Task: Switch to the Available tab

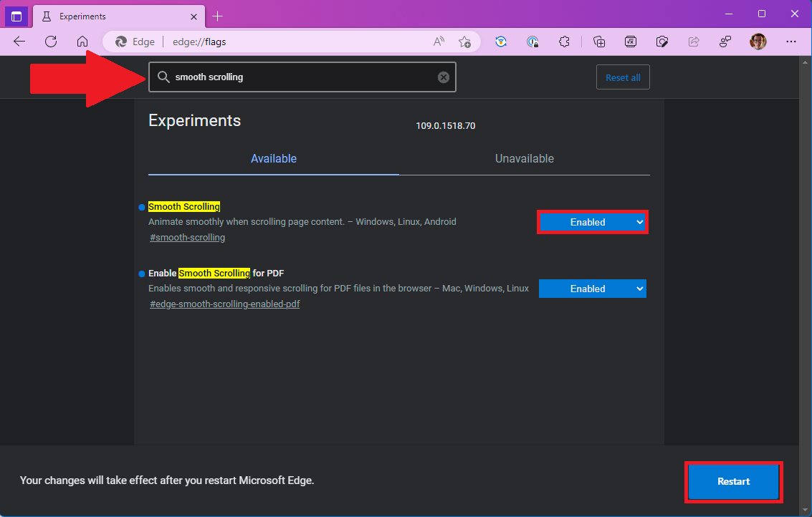Action: point(274,159)
